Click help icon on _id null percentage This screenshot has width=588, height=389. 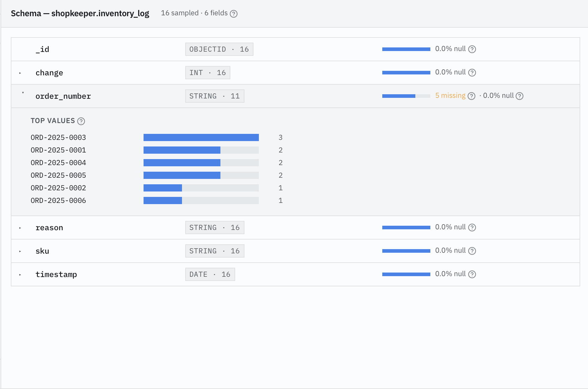(472, 49)
